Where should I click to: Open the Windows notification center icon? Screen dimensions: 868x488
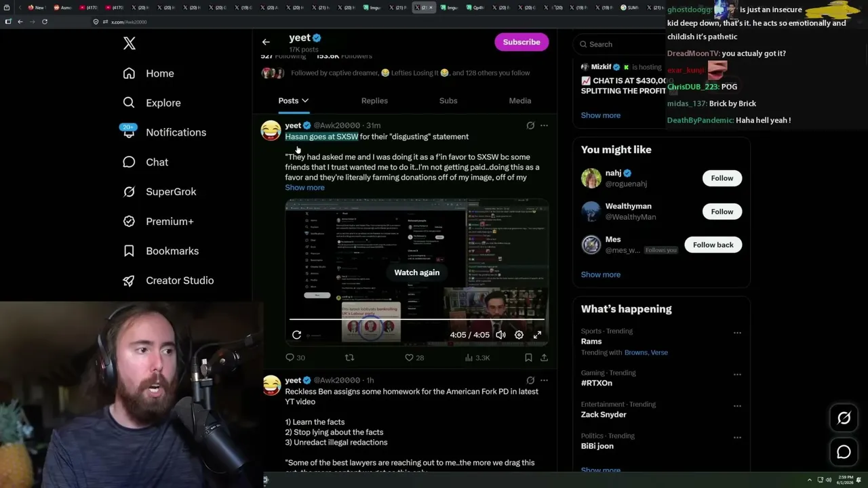[x=859, y=480]
